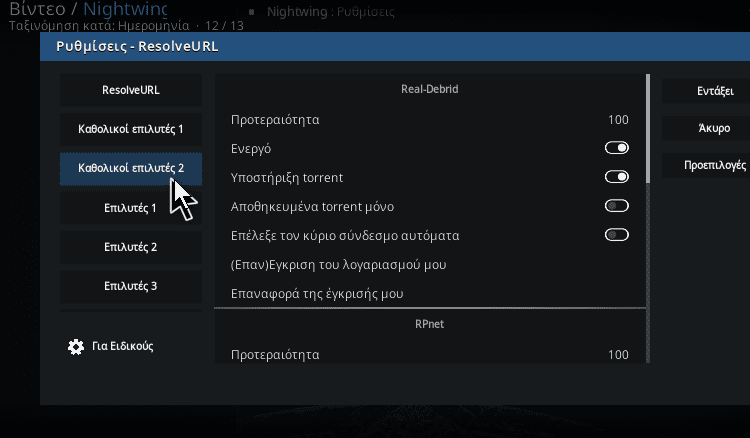
Task: Click the gear icon for Για Ειδικούς
Action: (x=76, y=347)
